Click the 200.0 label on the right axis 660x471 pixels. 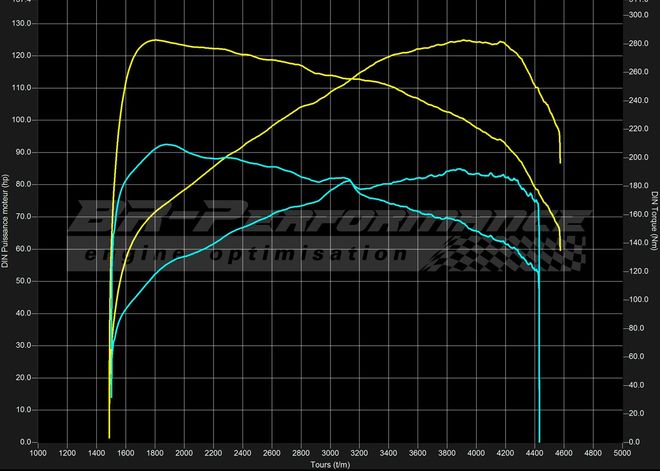click(636, 158)
